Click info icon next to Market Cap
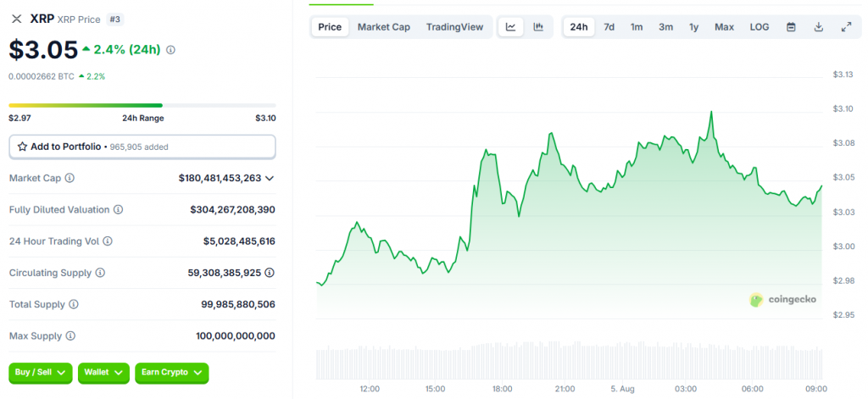 70,178
